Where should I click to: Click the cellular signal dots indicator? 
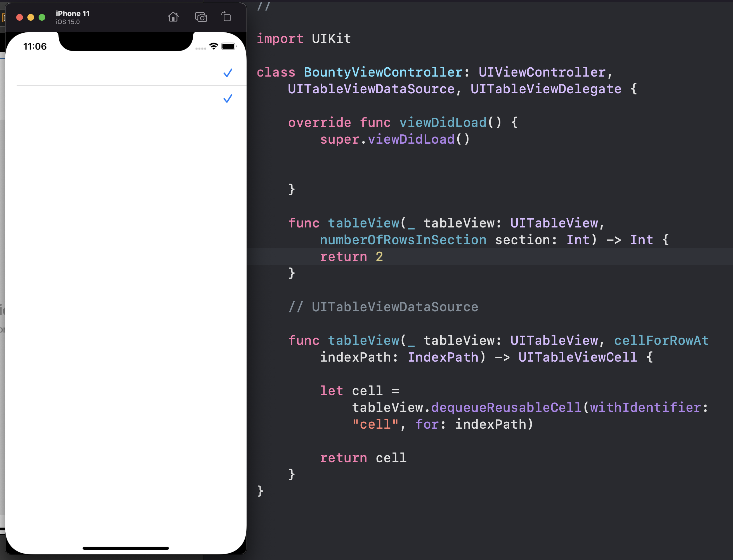(x=200, y=49)
